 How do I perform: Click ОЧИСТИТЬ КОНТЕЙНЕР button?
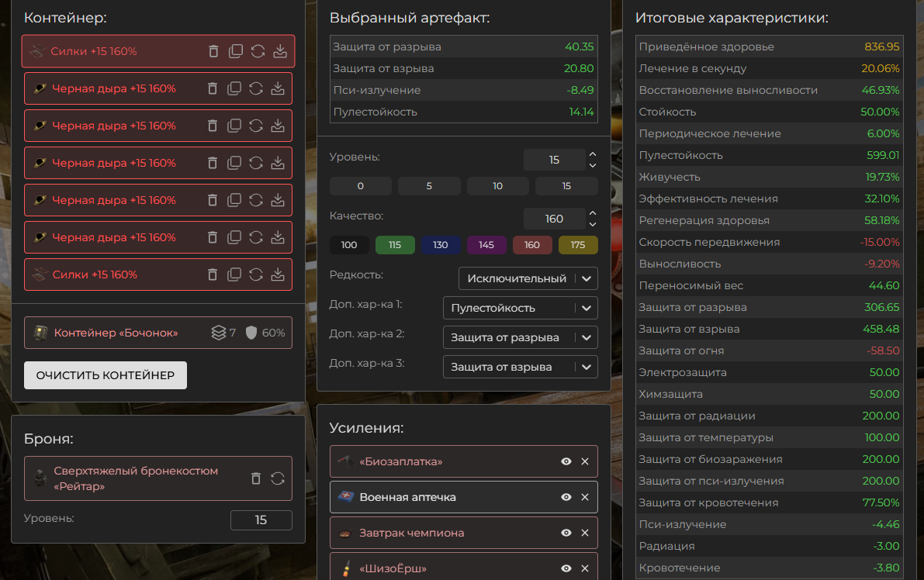106,375
